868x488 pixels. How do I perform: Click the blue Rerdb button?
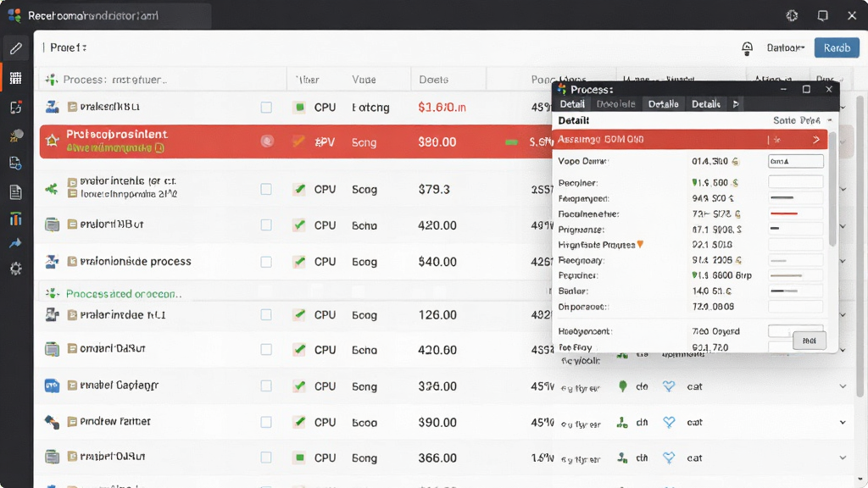coord(837,47)
